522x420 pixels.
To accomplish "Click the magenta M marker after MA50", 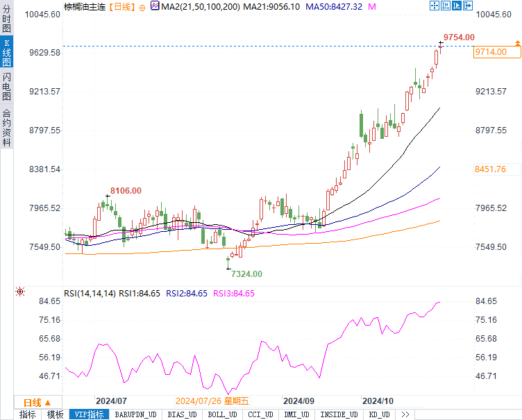I will coord(372,6).
